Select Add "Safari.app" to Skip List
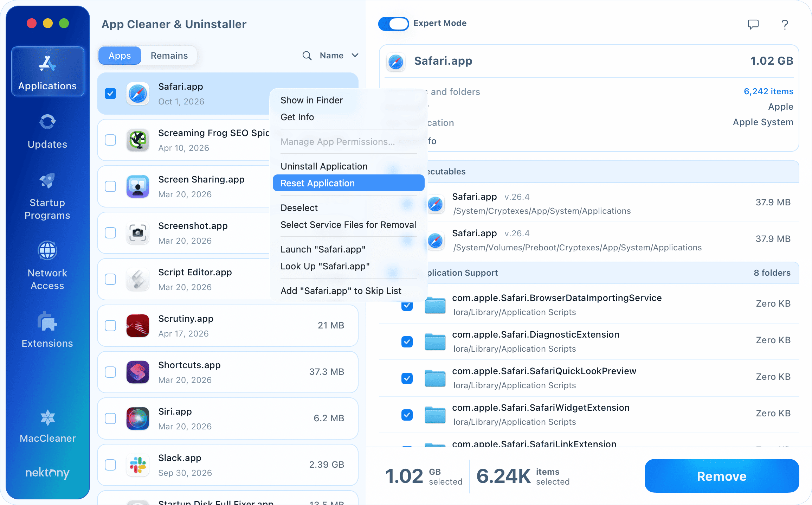This screenshot has height=505, width=812. [x=348, y=291]
